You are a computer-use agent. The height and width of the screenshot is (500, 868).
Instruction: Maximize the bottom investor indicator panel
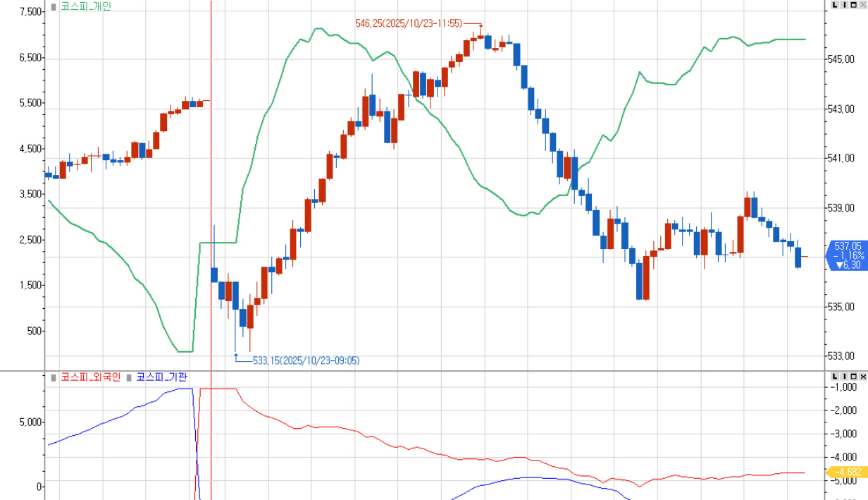(x=854, y=377)
